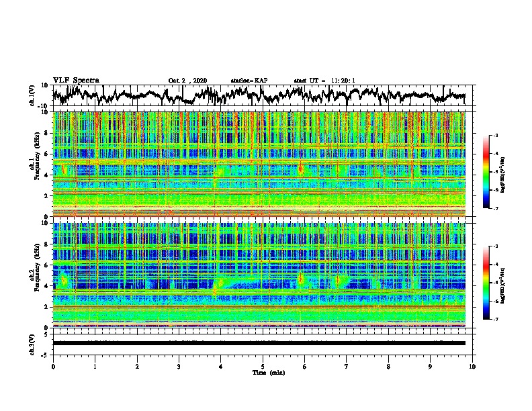The width and height of the screenshot is (532, 411).
Task: Click time axis tick label '5'
Action: point(263,367)
